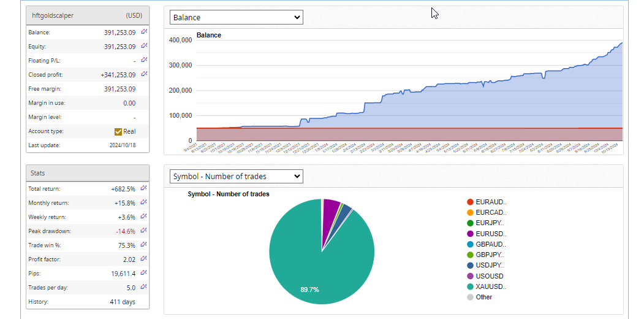Viewport: 644px width, 319px height.
Task: Click the Real account type checkmark
Action: coord(118,131)
